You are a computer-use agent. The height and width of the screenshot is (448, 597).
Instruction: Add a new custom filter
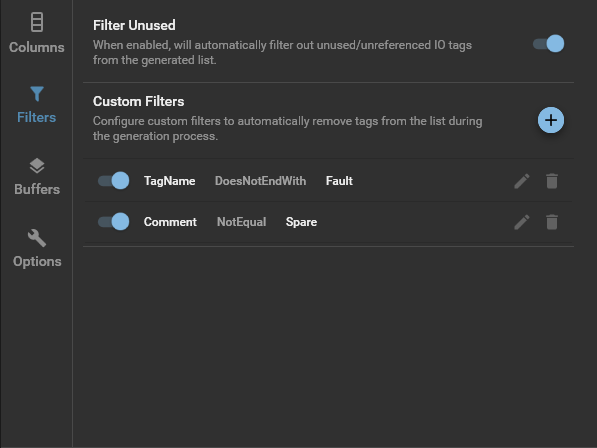tap(551, 120)
